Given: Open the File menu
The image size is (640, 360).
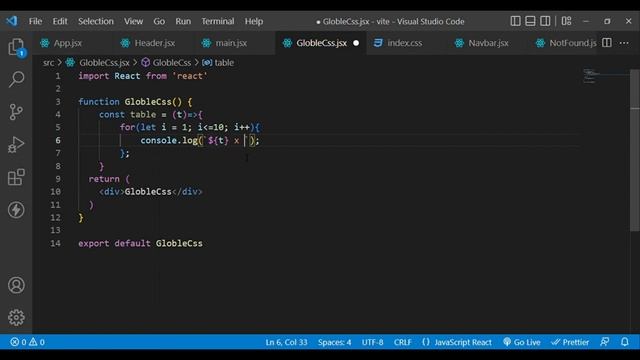Looking at the screenshot, I should [x=36, y=21].
